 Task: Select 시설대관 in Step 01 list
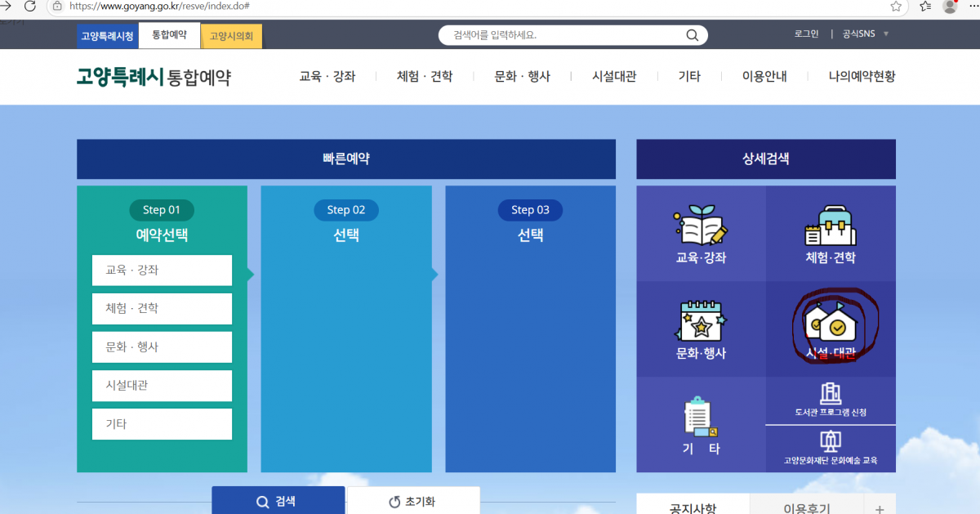pos(162,386)
